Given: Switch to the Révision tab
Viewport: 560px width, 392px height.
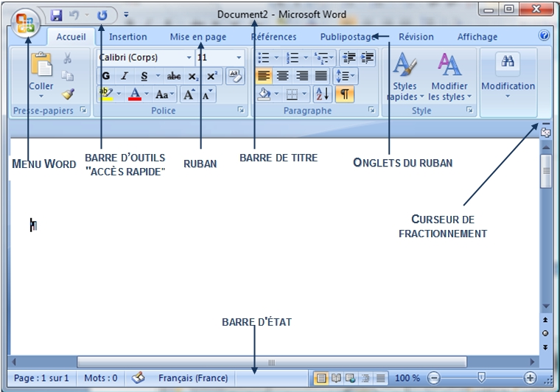Looking at the screenshot, I should click(416, 37).
